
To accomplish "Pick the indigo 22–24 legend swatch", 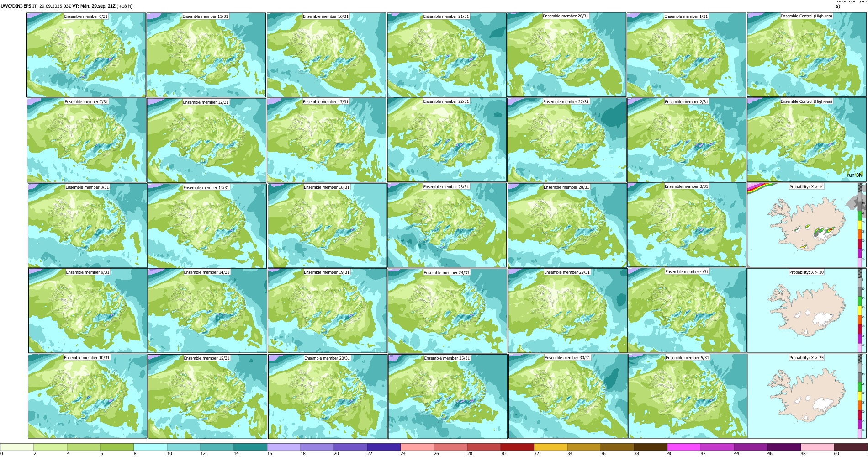I will (384, 447).
